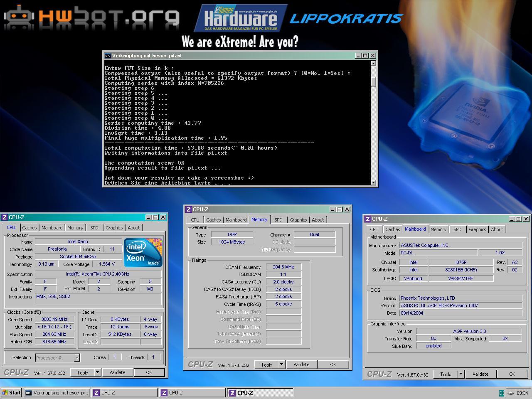Click the active third CPU-Z taskbar button
This screenshot has width=532, height=399.
tap(260, 393)
